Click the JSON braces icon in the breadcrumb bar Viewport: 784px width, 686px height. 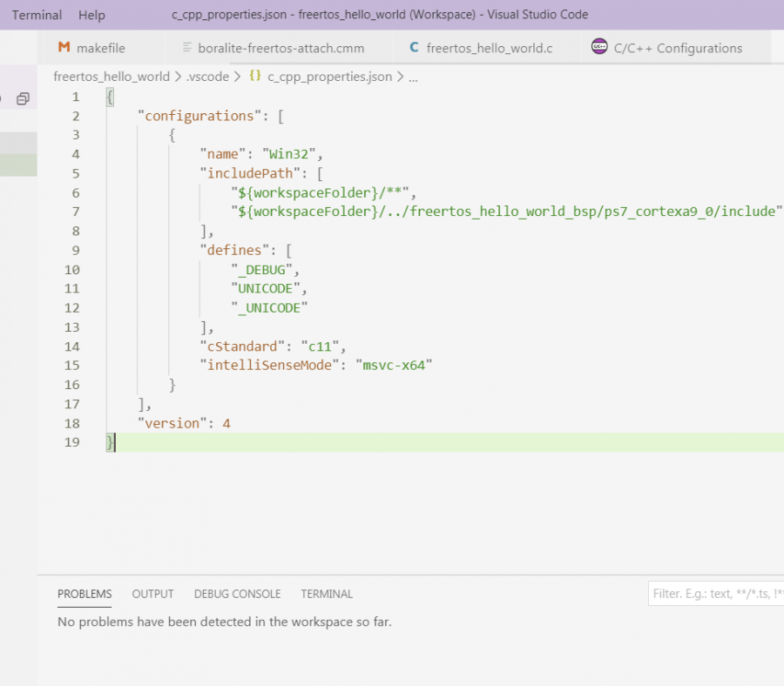253,77
